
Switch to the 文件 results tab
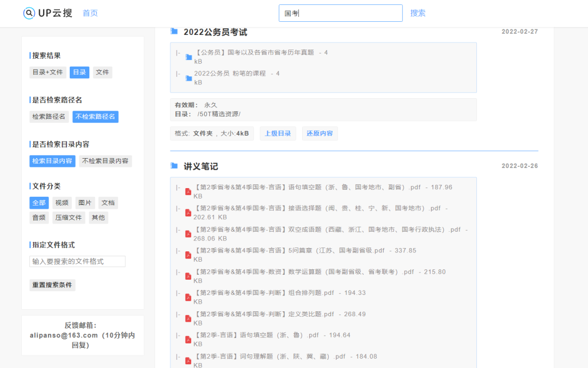[x=102, y=72]
